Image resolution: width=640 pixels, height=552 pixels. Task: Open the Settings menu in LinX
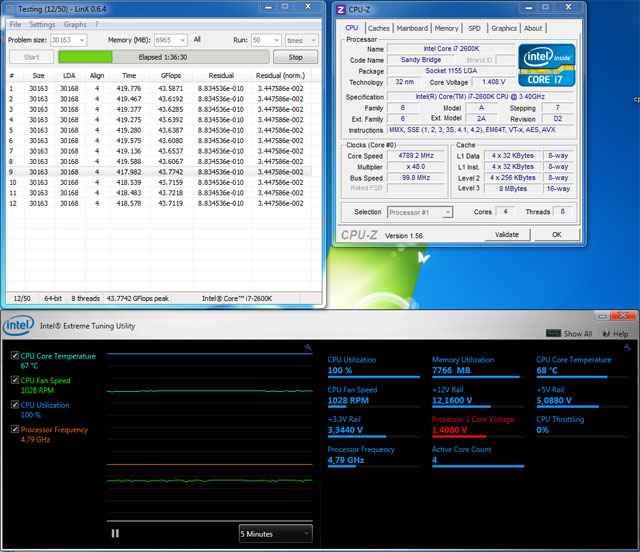click(x=42, y=24)
